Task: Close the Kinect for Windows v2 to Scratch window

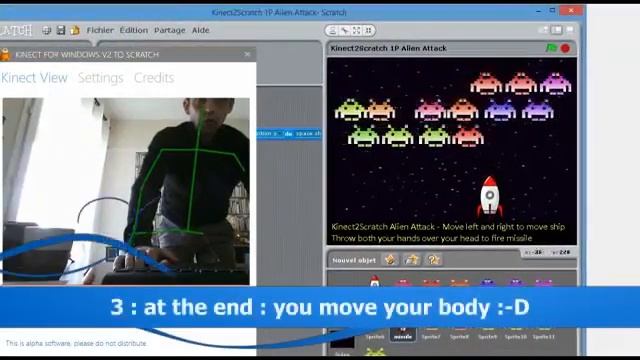Action: tap(247, 54)
